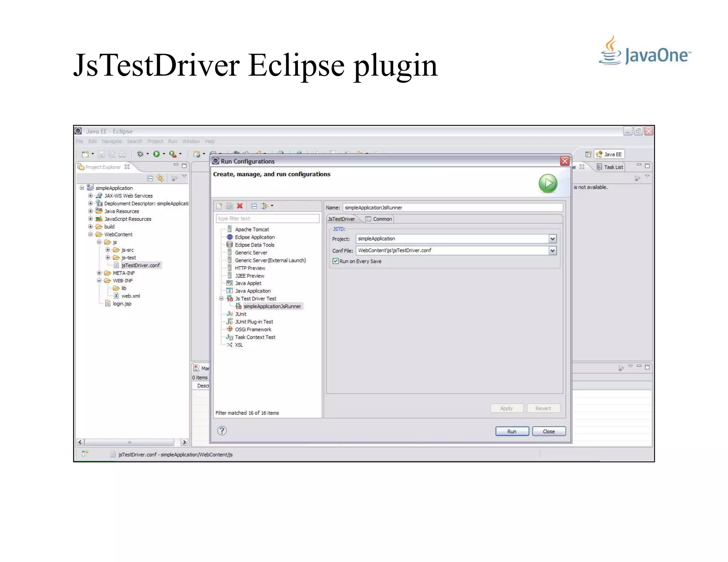Click the Close button in dialog
The width and height of the screenshot is (728, 562).
pos(549,431)
